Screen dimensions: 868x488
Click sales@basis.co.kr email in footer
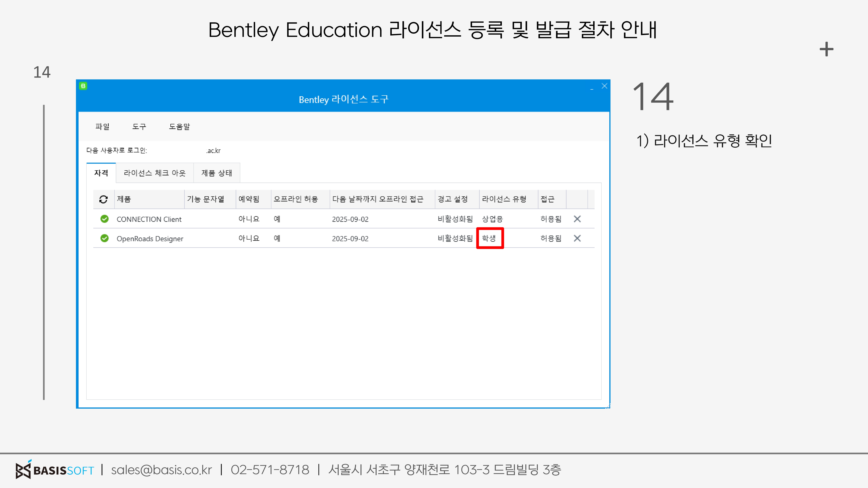[161, 470]
